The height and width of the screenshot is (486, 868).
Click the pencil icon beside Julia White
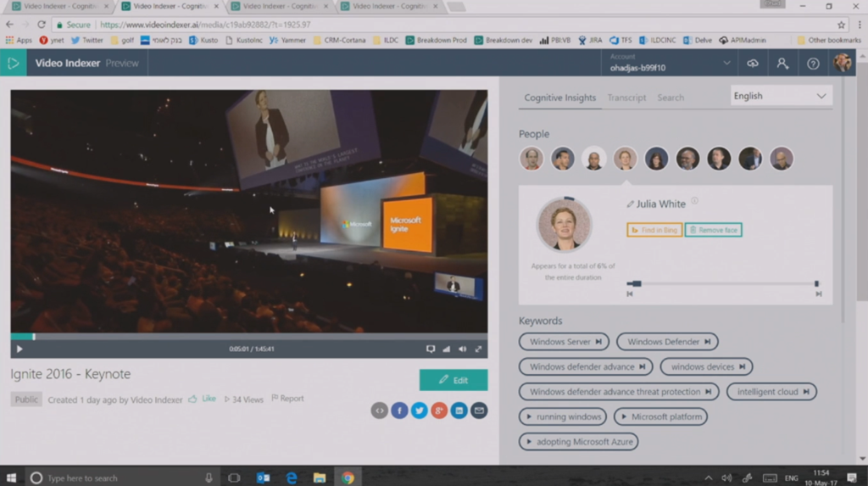pyautogui.click(x=630, y=204)
